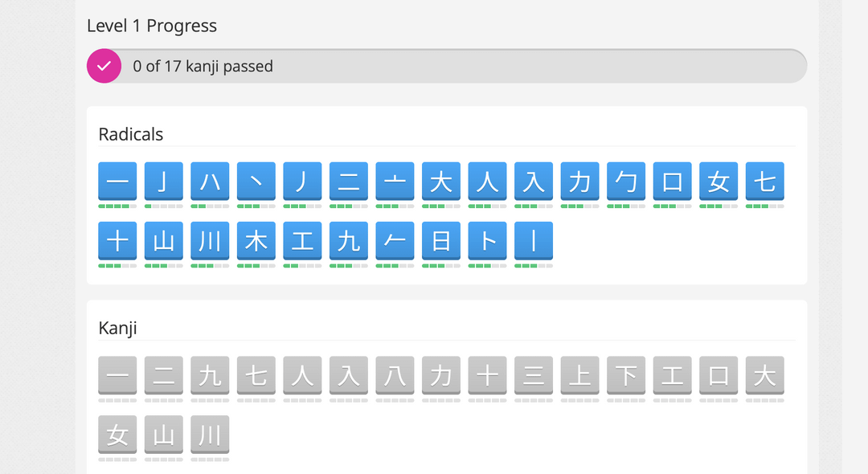Select the gray 八 kanji tile
The image size is (868, 474).
tap(395, 375)
